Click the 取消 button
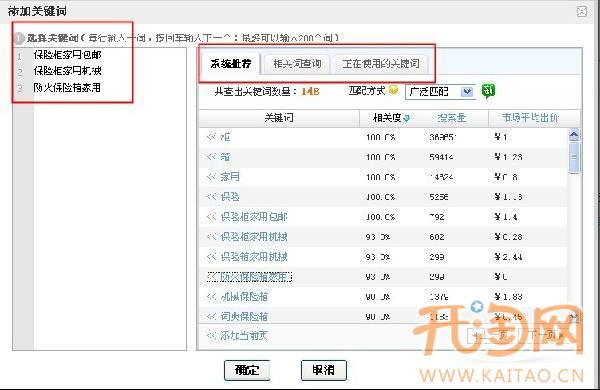The image size is (600, 390). (324, 370)
